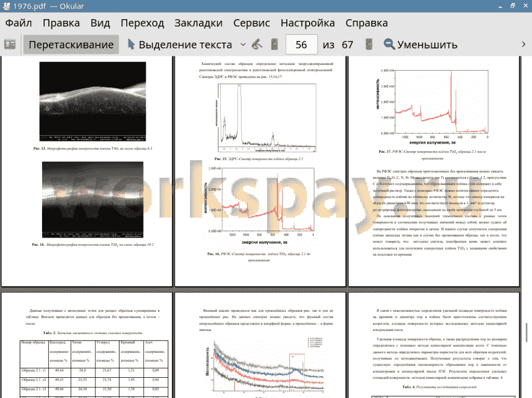Expand the toolbar overflow chevron

coord(523,45)
